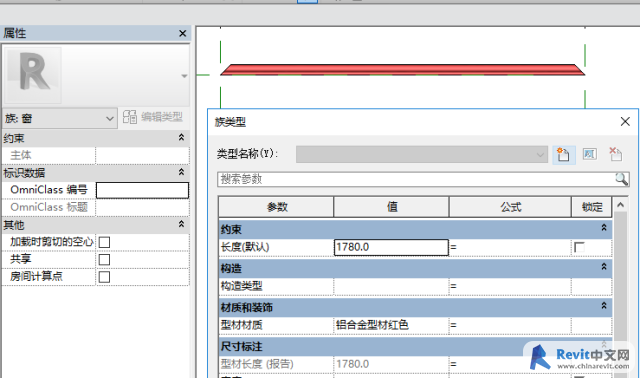Viewport: 640px width, 378px height.
Task: Click the OmniClass 编号 input field
Action: point(142,190)
